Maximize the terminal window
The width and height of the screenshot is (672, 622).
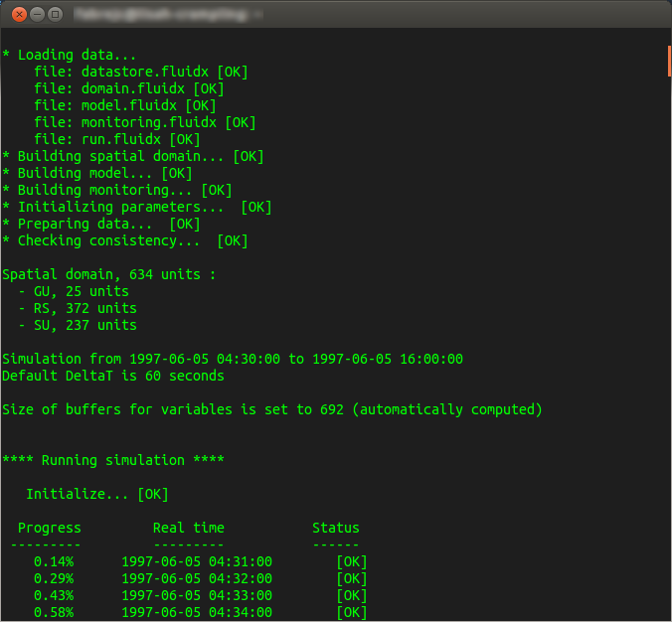(55, 15)
